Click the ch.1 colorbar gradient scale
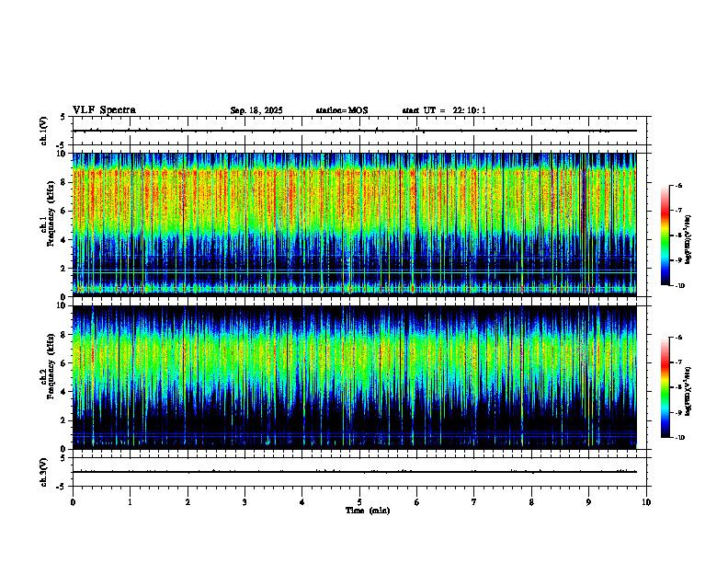Screen dimensions: 728x563 665,236
